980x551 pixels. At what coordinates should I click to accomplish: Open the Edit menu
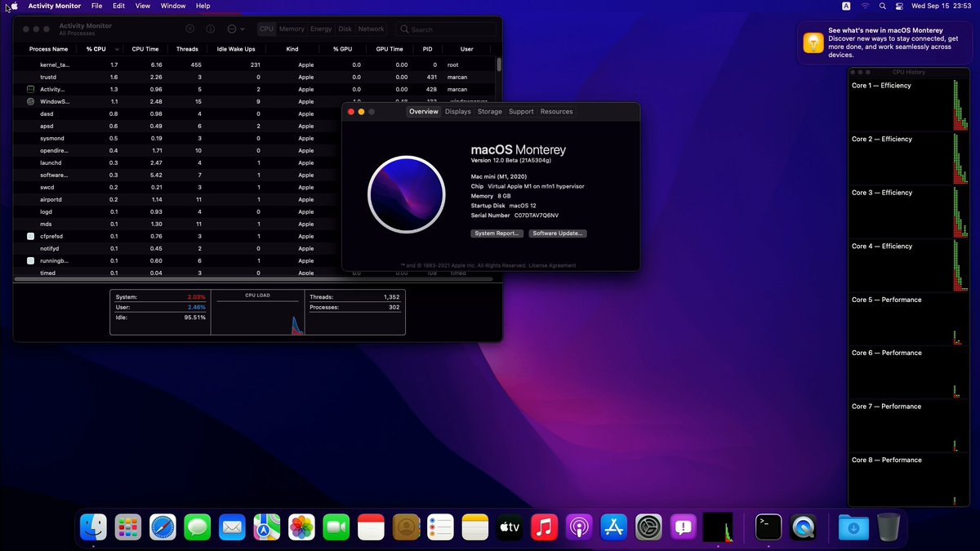point(119,6)
